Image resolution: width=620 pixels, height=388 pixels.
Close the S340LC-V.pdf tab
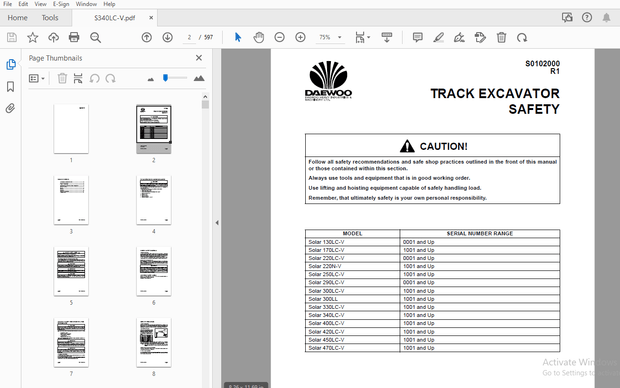pos(151,18)
